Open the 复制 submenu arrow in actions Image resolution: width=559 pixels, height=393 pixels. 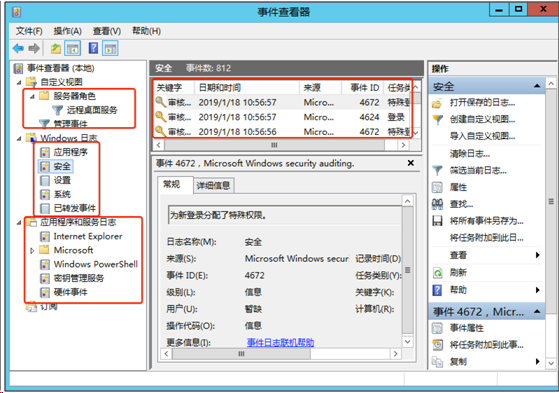click(x=538, y=361)
